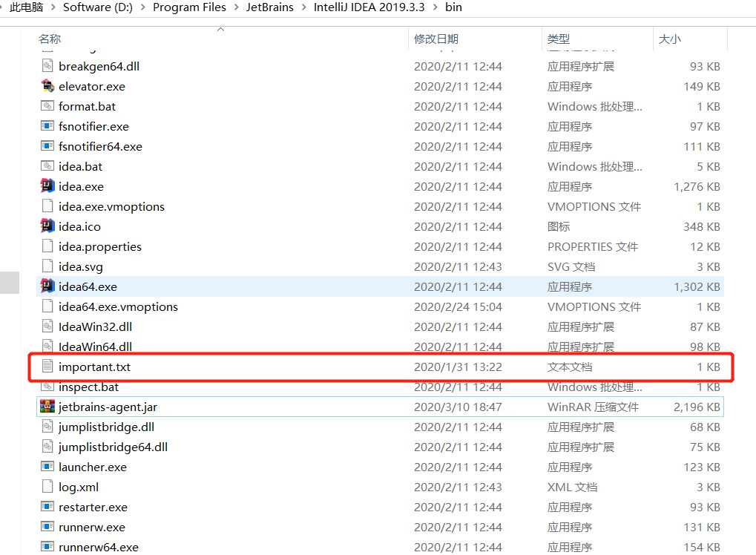The image size is (756, 555).
Task: Click the launcher.exe file icon
Action: [x=47, y=466]
